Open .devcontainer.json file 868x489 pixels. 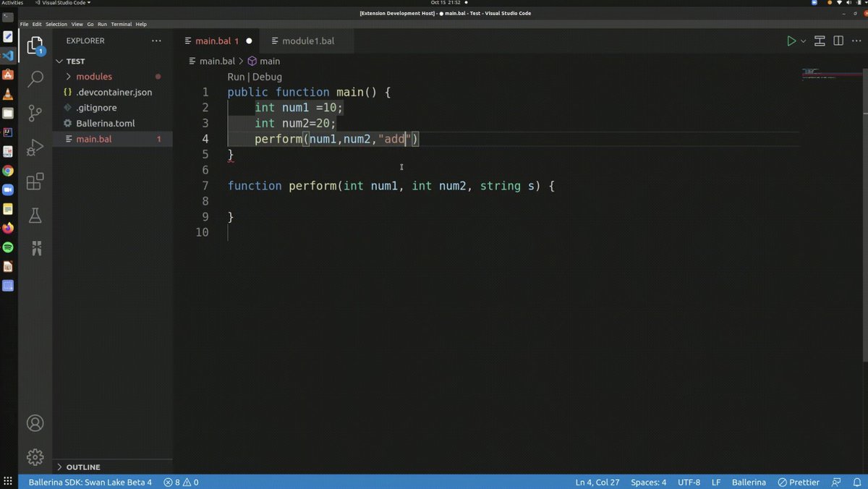pos(114,93)
